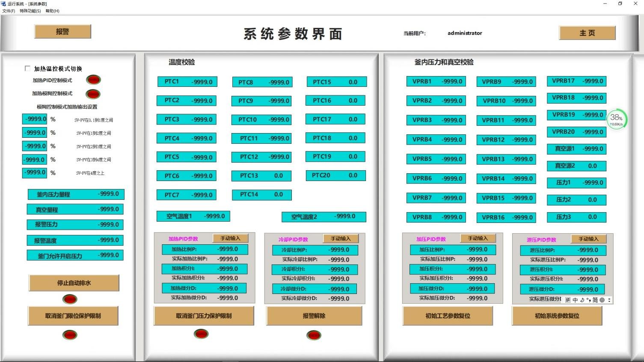The height and width of the screenshot is (362, 644).
Task: Click the 加热比例P value field
Action: pyautogui.click(x=205, y=249)
